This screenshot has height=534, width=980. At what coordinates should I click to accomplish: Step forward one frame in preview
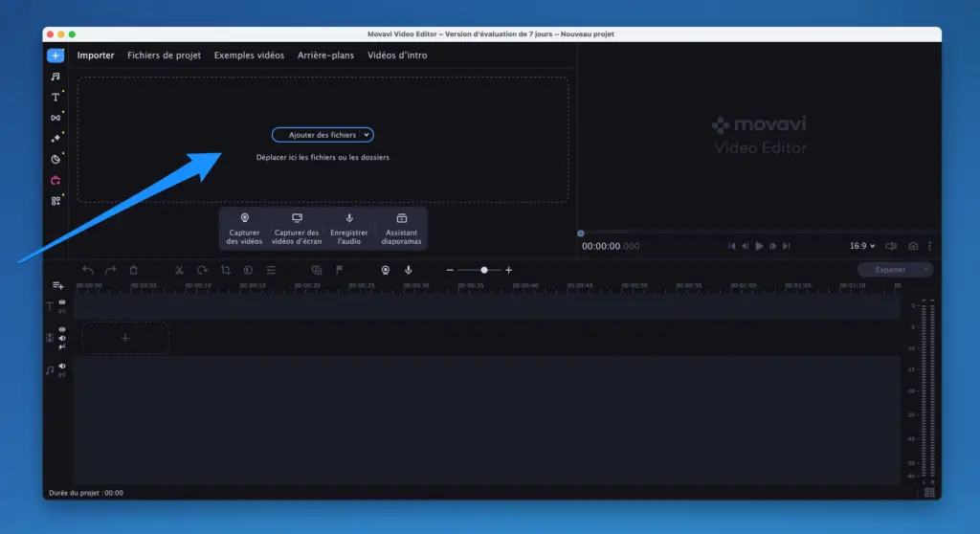773,246
